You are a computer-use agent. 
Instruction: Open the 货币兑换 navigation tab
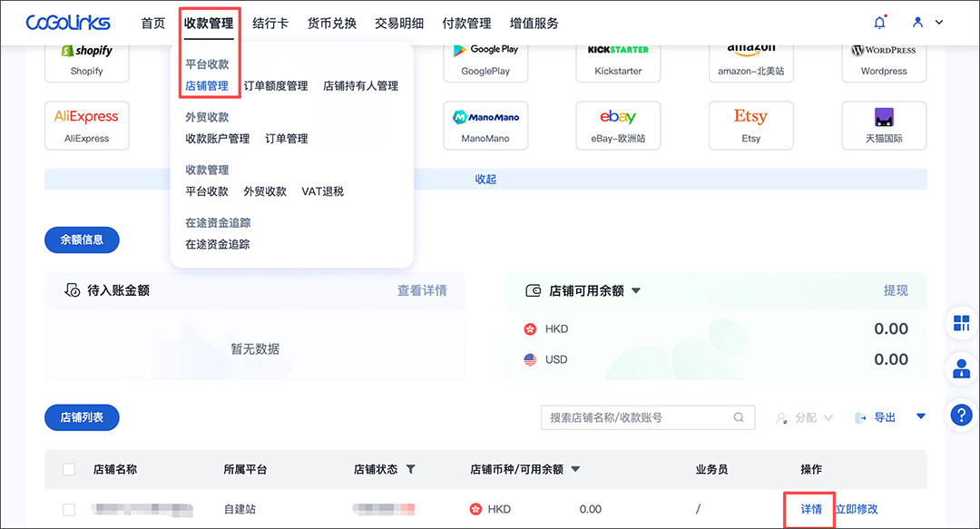331,24
